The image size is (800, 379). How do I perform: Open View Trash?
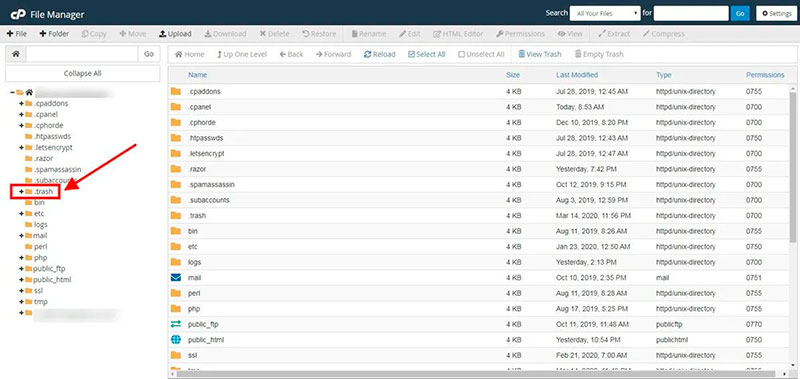coord(540,54)
